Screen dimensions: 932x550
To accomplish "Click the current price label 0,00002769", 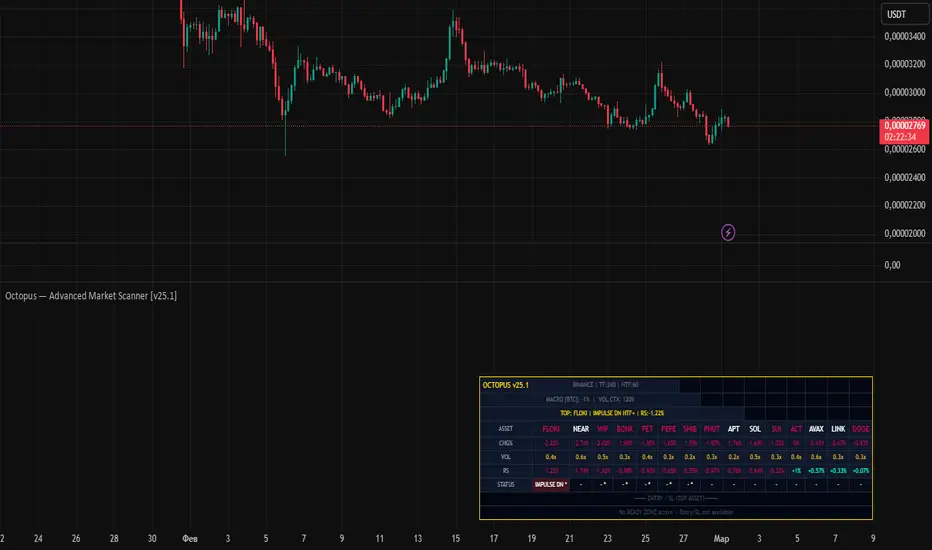I will [x=904, y=125].
